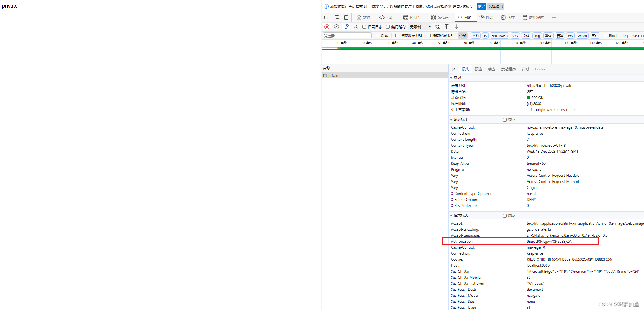Image resolution: width=644 pixels, height=310 pixels.
Task: Switch to the 源代码 tab
Action: [x=440, y=18]
